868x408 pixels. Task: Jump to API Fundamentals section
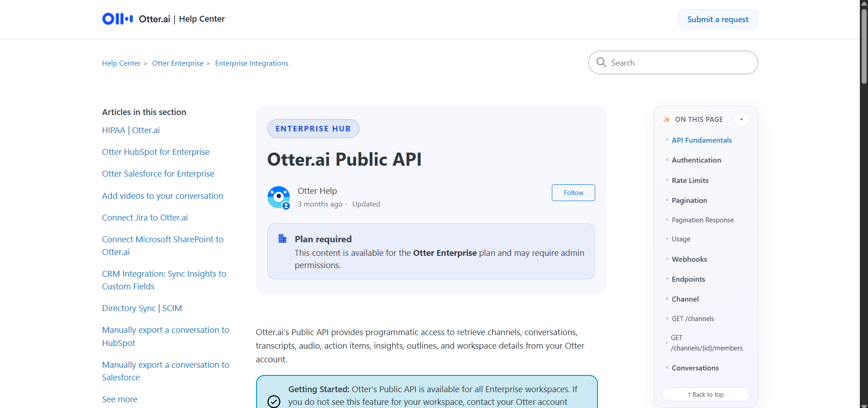[x=702, y=140]
